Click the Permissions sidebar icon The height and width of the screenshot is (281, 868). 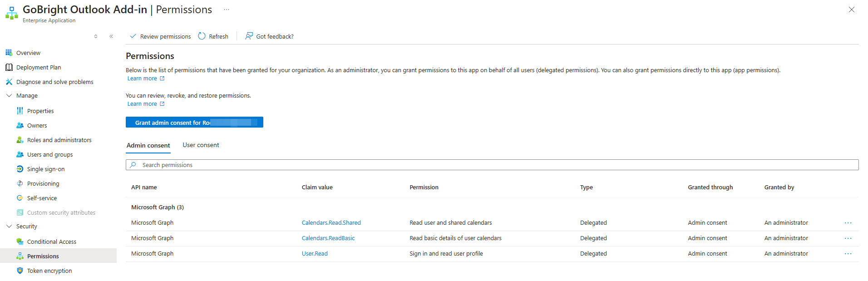[20, 256]
